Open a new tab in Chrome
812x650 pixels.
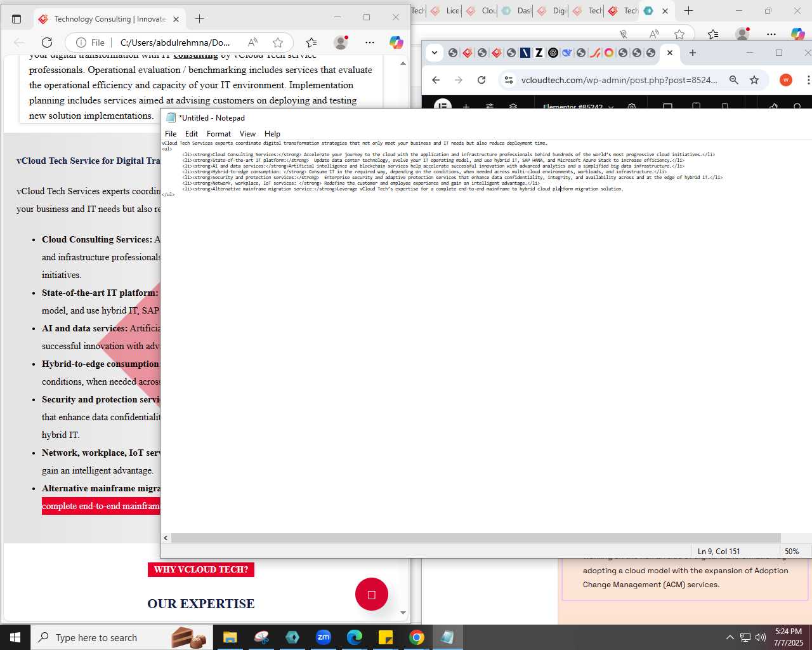click(693, 53)
